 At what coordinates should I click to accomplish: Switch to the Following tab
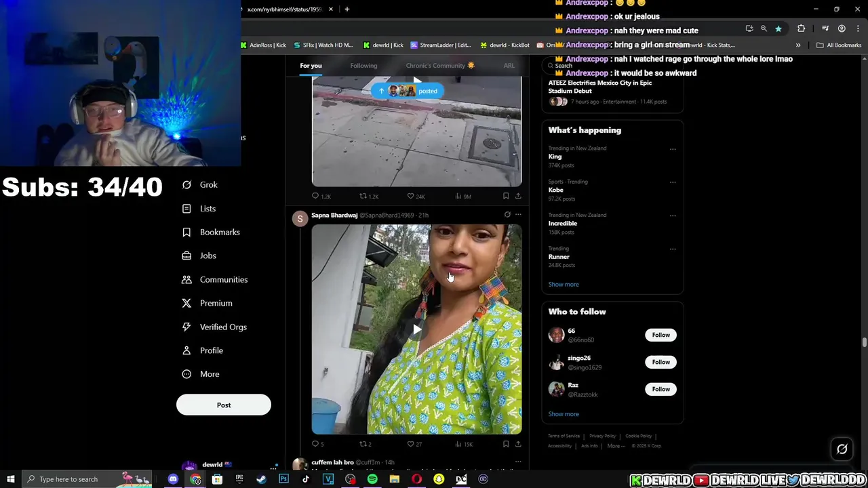coord(363,66)
